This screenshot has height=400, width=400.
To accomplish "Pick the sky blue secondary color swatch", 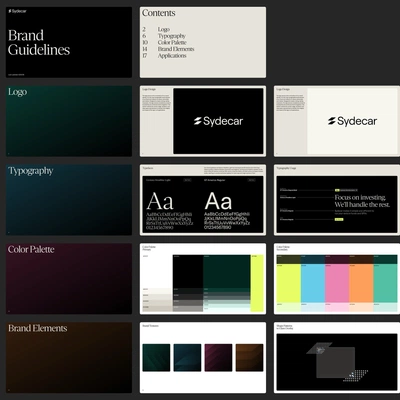I will [x=313, y=283].
